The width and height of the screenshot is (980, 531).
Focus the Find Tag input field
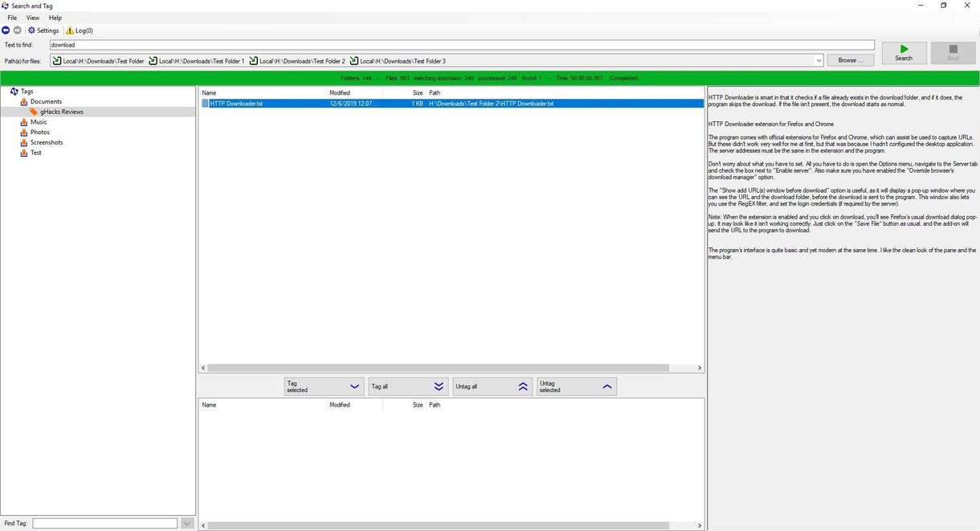tap(105, 523)
